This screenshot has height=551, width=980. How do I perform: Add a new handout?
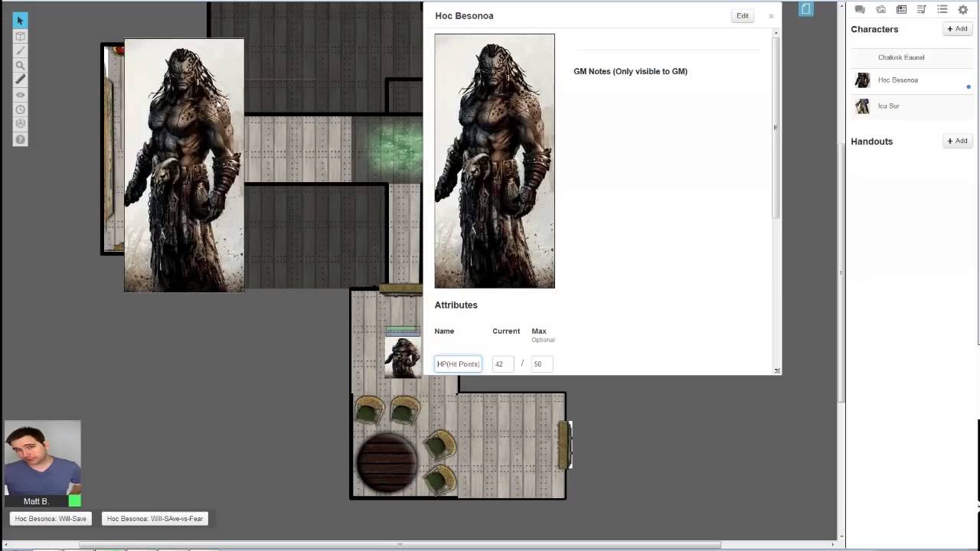957,141
